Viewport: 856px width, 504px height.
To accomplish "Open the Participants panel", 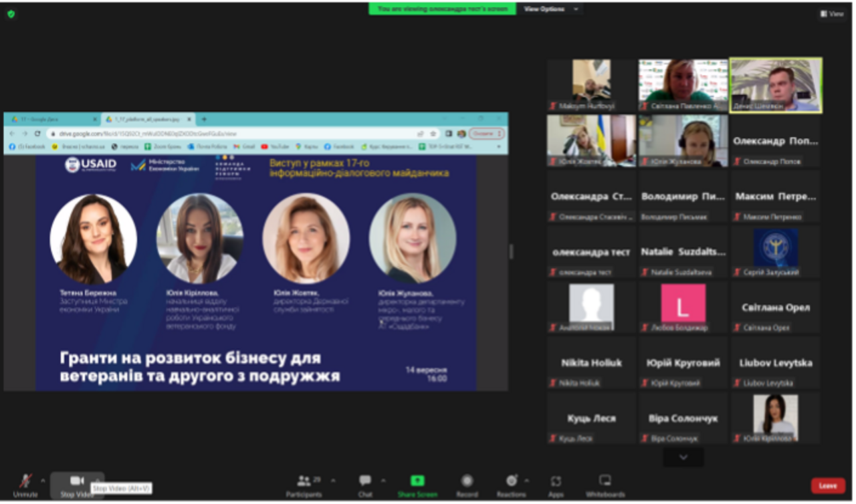I will (x=304, y=484).
